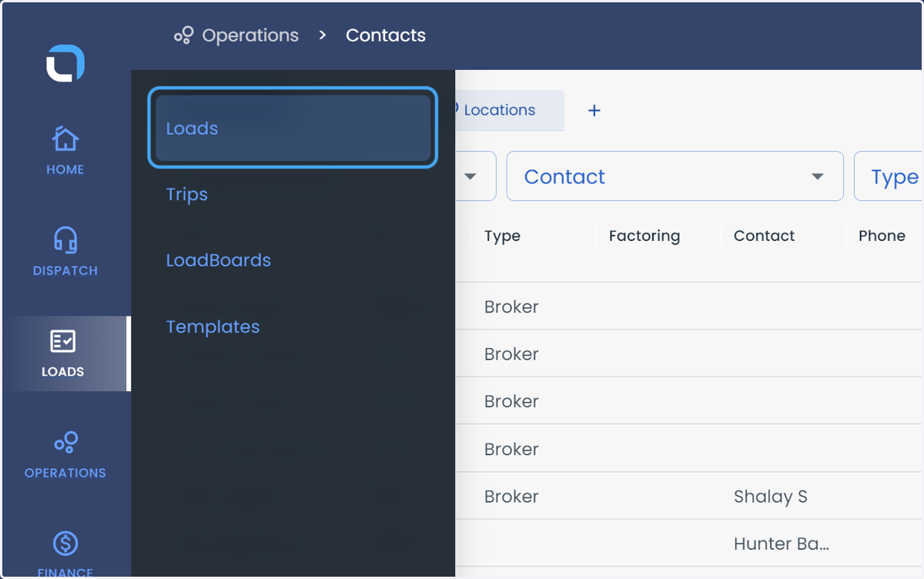Image resolution: width=924 pixels, height=579 pixels.
Task: Sort by the Phone column header
Action: coord(882,236)
